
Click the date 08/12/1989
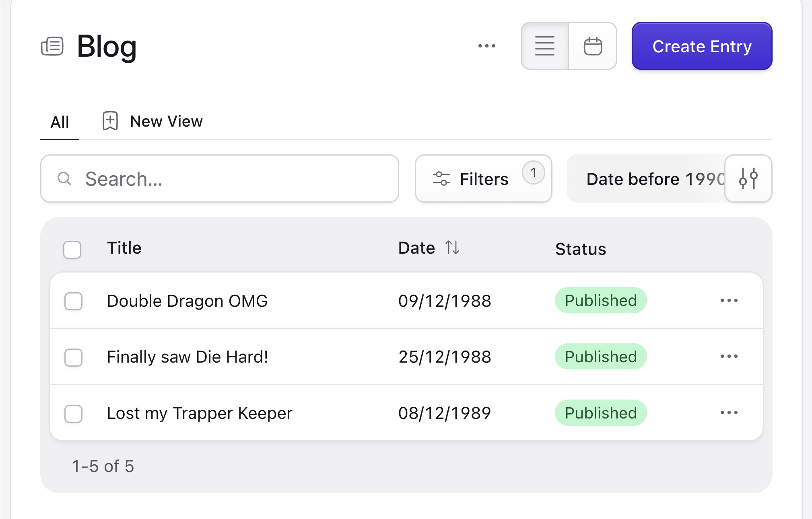[x=445, y=413]
